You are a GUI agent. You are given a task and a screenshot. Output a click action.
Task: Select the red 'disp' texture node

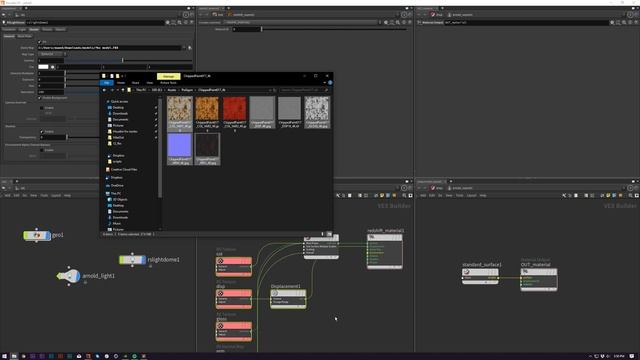click(233, 299)
